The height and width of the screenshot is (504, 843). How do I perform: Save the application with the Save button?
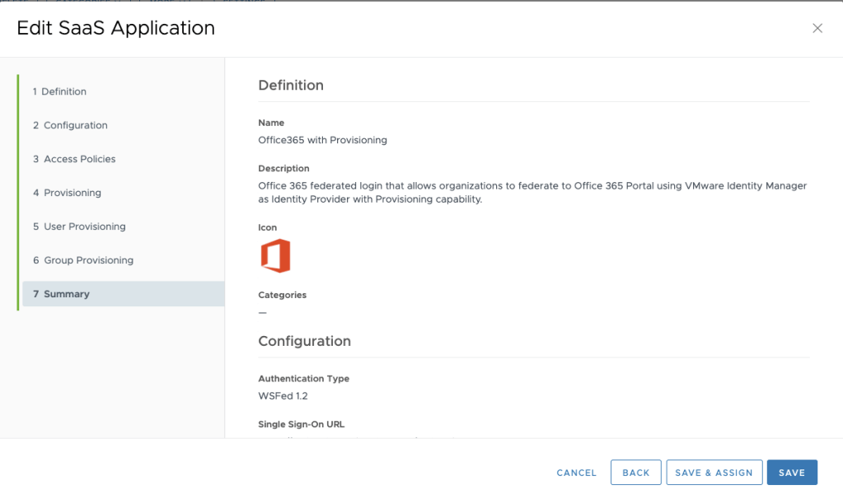(791, 473)
